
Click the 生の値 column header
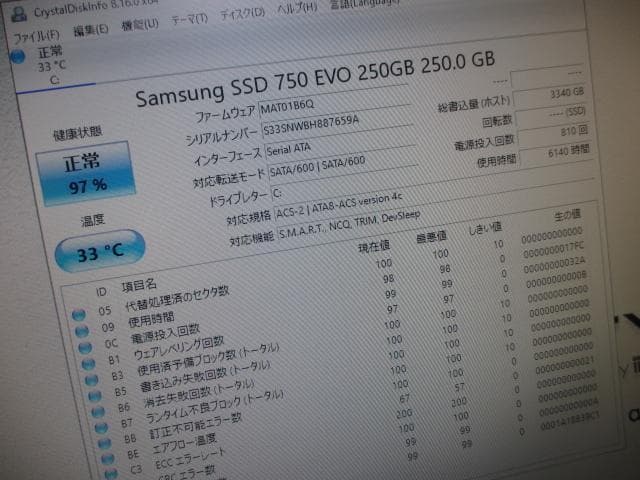click(x=567, y=215)
